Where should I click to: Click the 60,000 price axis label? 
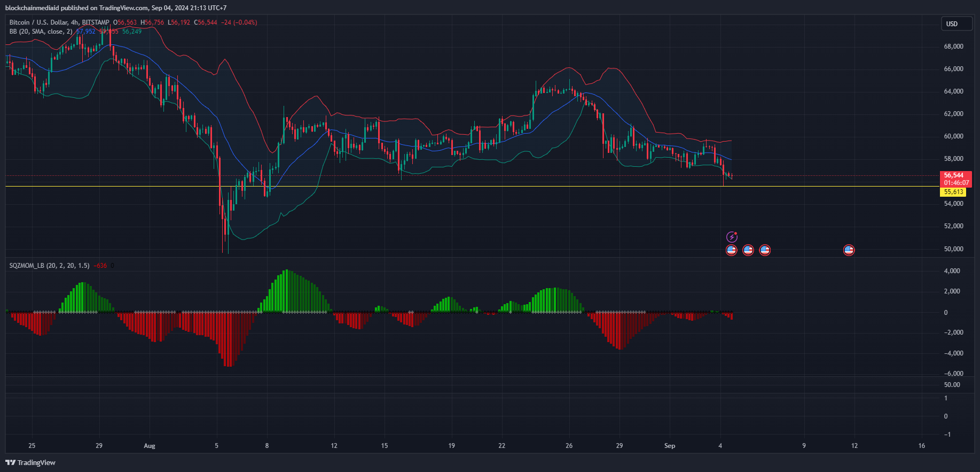tap(954, 136)
